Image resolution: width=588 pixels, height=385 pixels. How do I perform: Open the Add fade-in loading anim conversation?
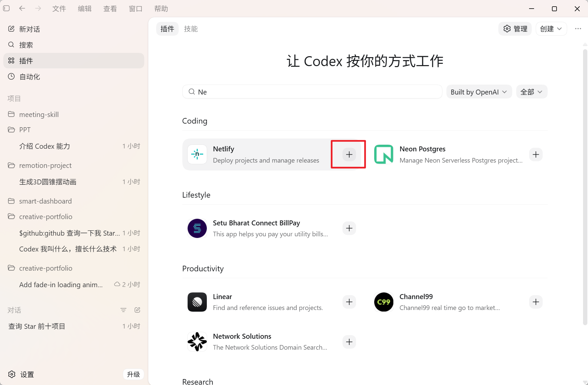(74, 285)
